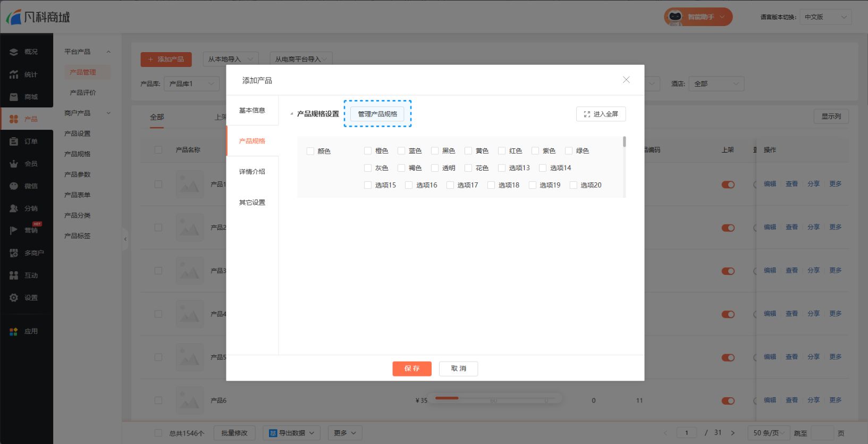Check the 蓝色 color option

pos(401,150)
